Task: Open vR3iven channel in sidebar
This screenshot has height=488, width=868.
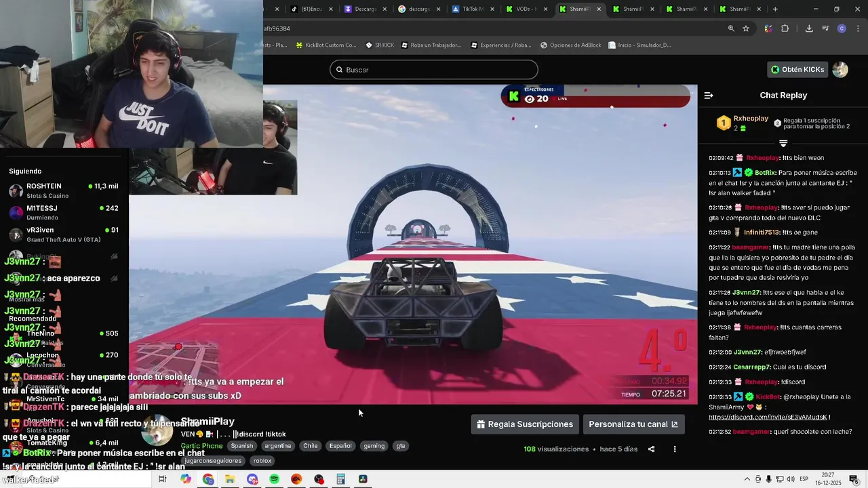Action: pyautogui.click(x=64, y=235)
